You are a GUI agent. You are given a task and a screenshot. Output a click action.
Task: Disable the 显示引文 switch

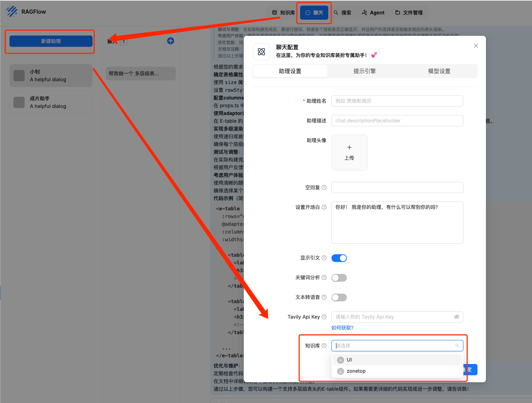[339, 258]
